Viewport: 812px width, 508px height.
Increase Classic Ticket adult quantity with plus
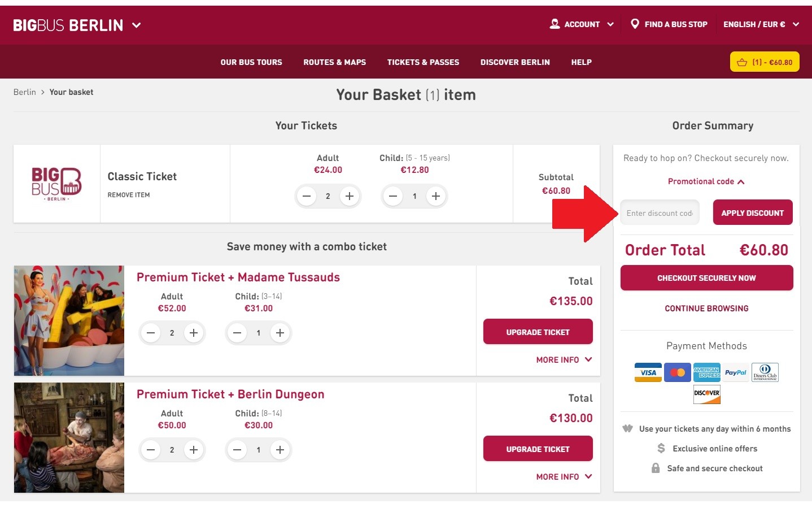(x=350, y=196)
